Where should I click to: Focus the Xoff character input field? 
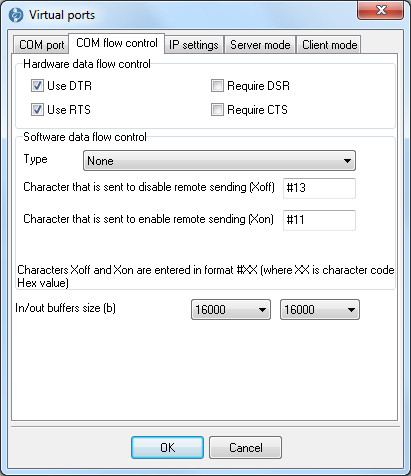(319, 188)
